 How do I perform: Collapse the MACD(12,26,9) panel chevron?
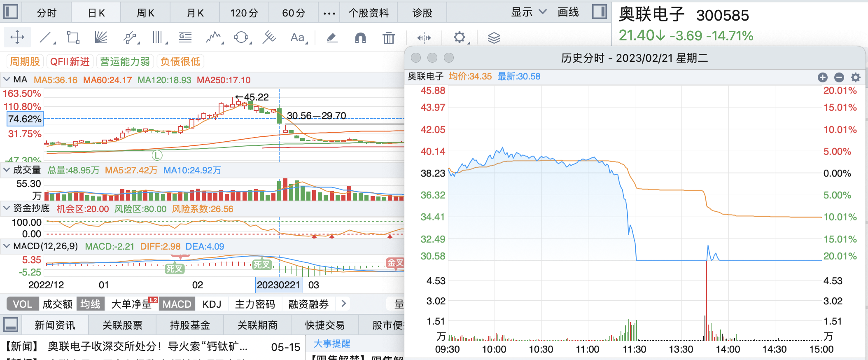7,246
